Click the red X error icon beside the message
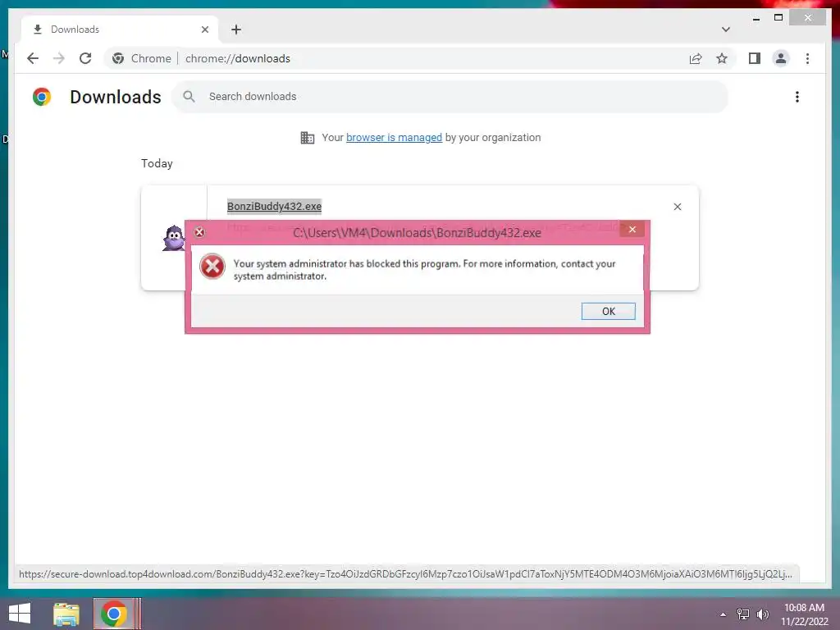The image size is (840, 630). pyautogui.click(x=212, y=267)
